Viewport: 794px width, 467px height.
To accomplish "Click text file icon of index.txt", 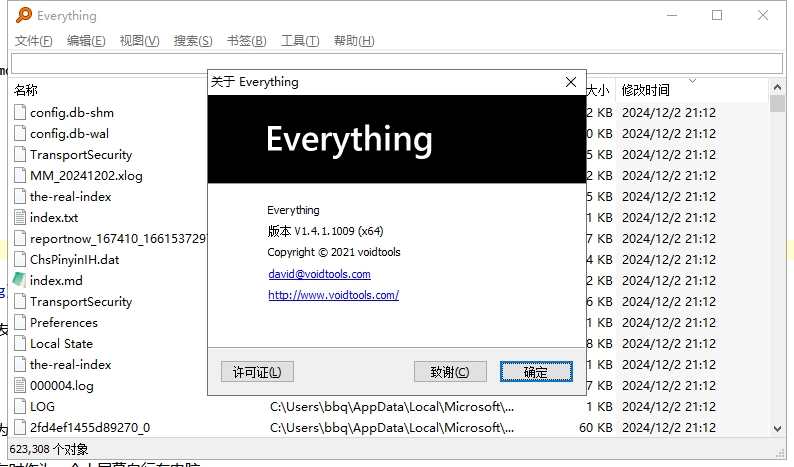I will tap(20, 217).
